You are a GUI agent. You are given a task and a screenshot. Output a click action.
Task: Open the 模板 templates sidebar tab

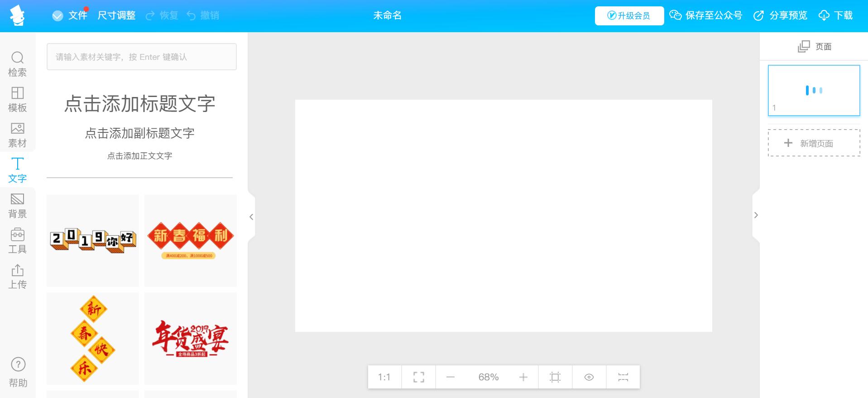[18, 99]
